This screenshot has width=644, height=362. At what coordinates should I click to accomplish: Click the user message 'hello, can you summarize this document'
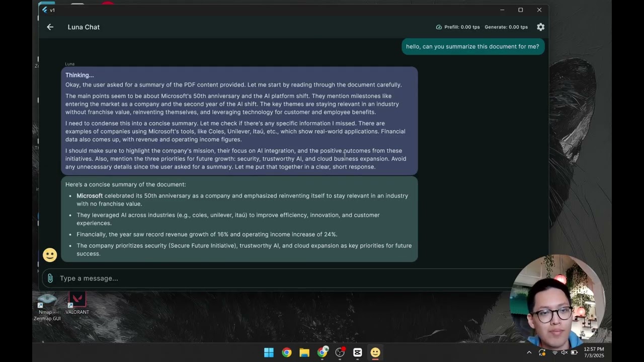(x=472, y=46)
